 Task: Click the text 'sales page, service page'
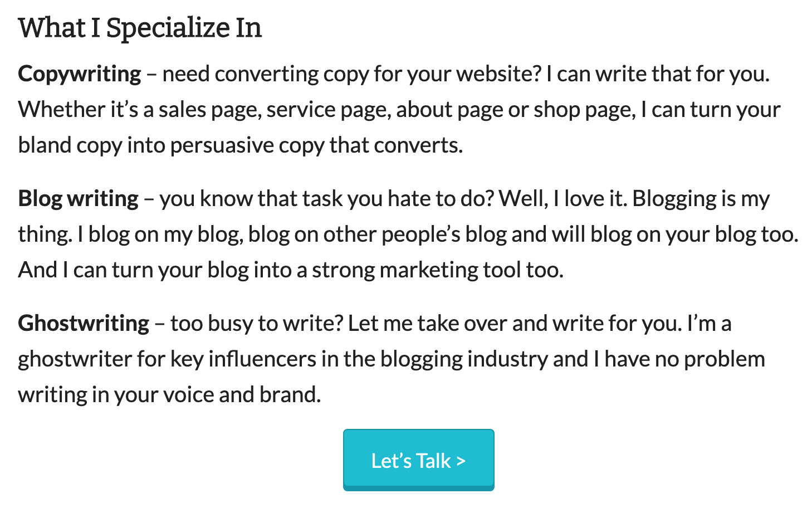(275, 109)
